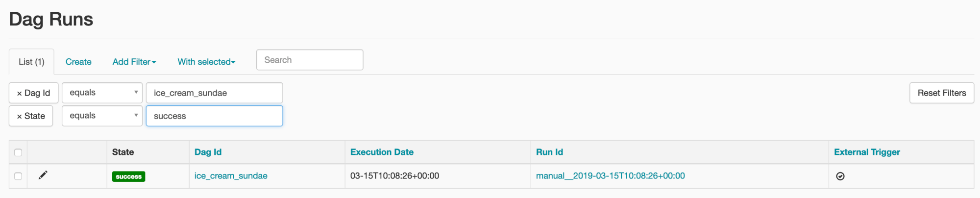The width and height of the screenshot is (980, 198).
Task: Open the equals operator dropdown for State
Action: click(102, 116)
